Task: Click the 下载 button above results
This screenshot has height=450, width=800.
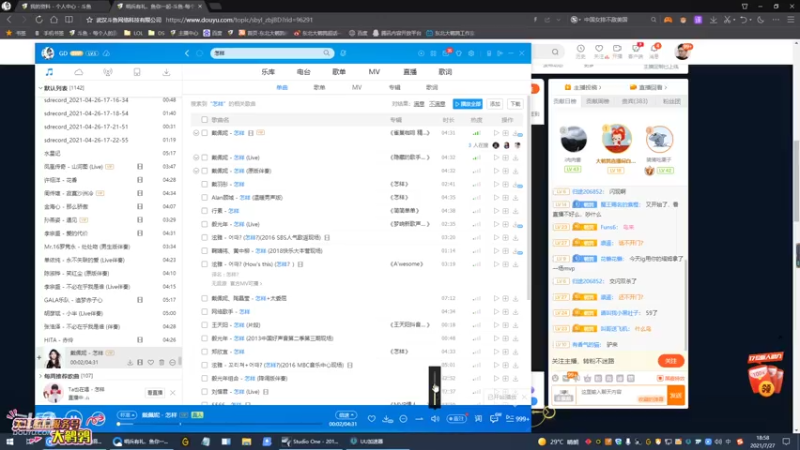Action: pyautogui.click(x=515, y=104)
